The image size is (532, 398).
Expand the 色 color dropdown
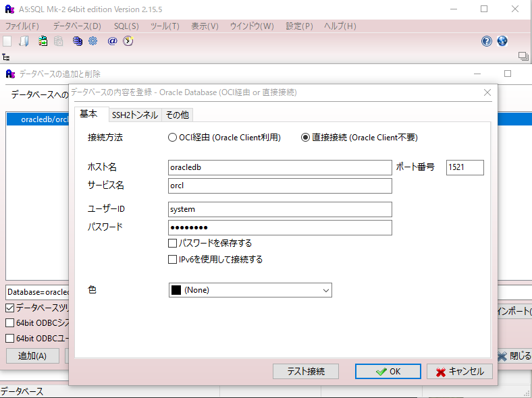pos(326,290)
